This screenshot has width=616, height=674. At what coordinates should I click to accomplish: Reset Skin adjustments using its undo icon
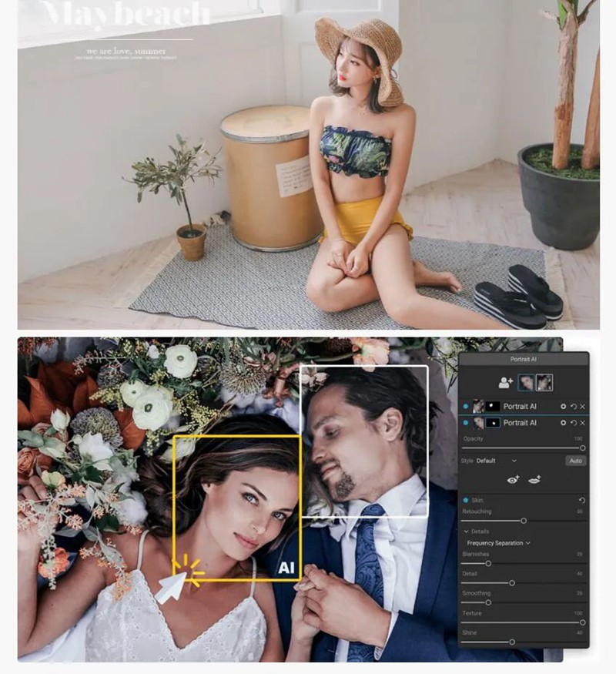click(x=581, y=501)
